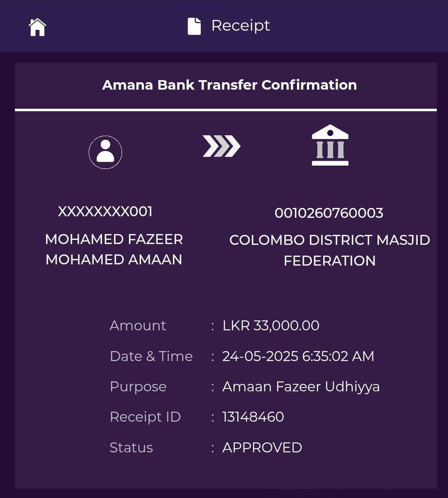Click Colombo District Masjid Federation name
This screenshot has width=448, height=498.
pos(329,250)
